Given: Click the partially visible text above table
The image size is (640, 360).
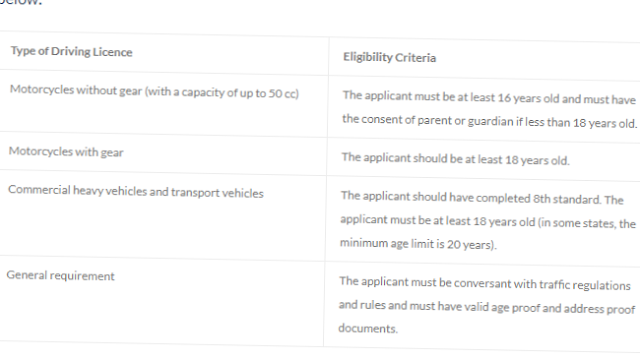Looking at the screenshot, I should click(x=20, y=2).
